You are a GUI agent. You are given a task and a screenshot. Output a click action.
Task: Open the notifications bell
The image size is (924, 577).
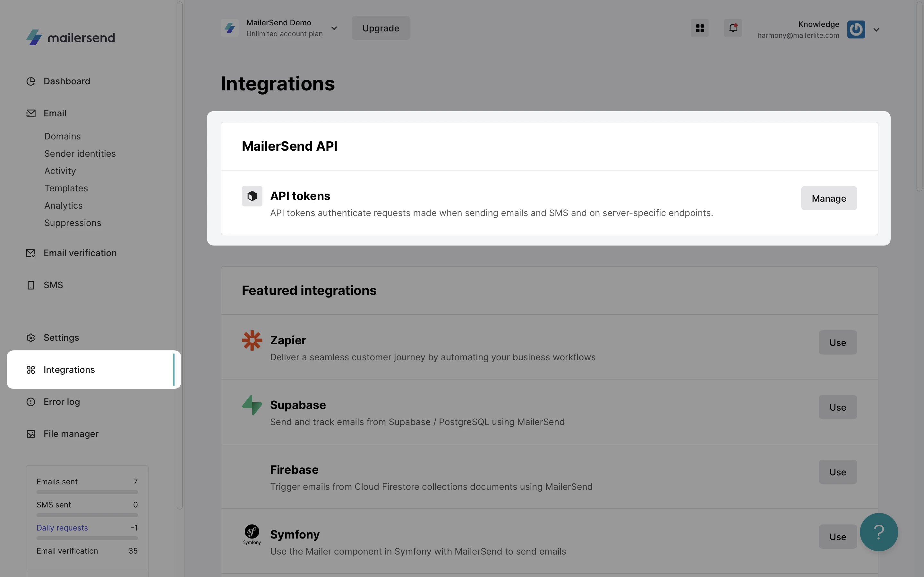coord(733,28)
